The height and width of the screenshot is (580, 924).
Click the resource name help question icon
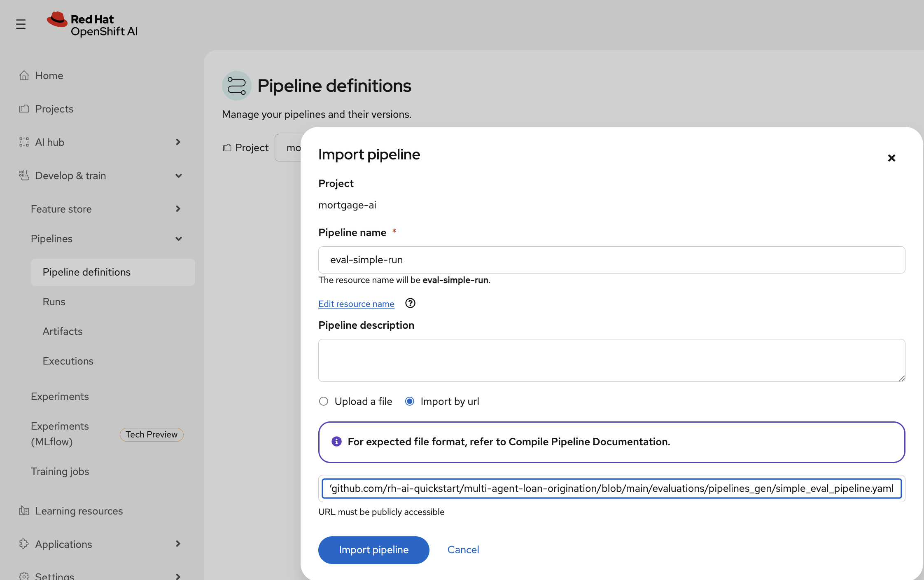pos(410,303)
